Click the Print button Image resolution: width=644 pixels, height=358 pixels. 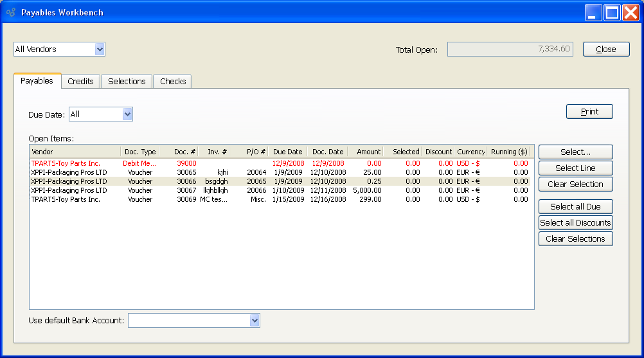tap(589, 112)
